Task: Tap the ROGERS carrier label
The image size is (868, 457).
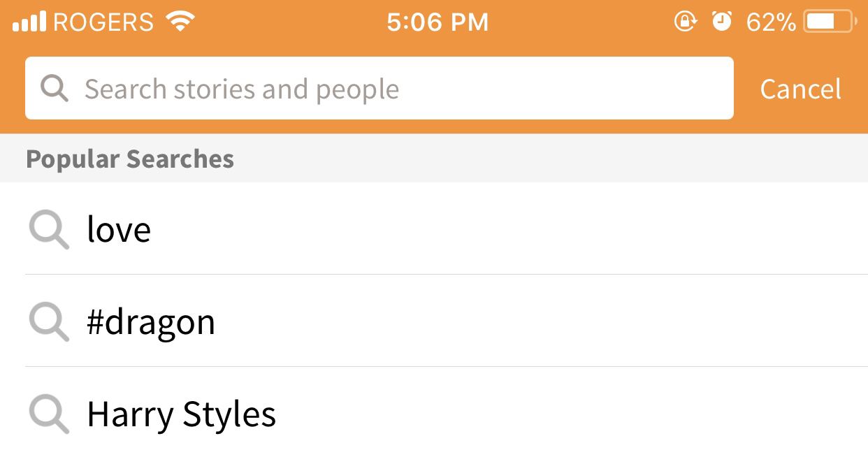Action: click(102, 21)
